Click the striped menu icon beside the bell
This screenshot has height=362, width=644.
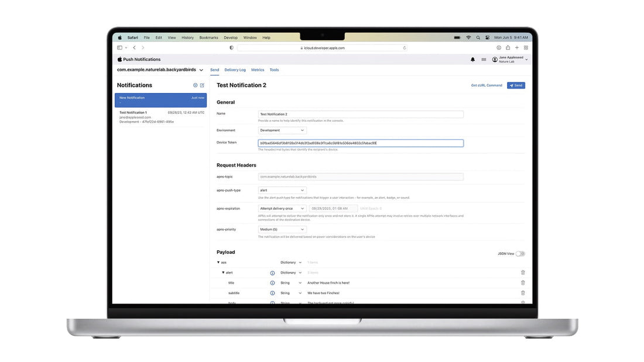tap(484, 60)
